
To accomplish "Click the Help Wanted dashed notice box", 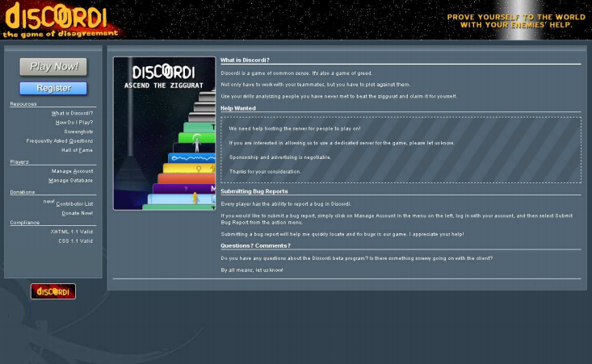I will pos(401,150).
